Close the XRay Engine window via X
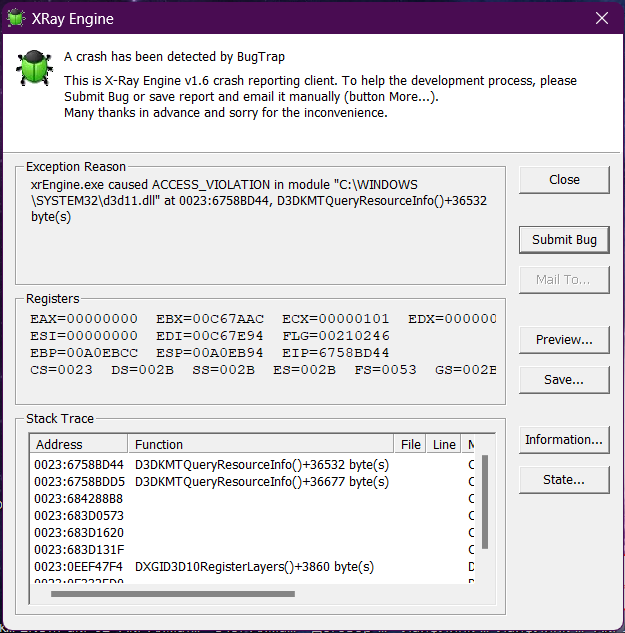 [602, 18]
